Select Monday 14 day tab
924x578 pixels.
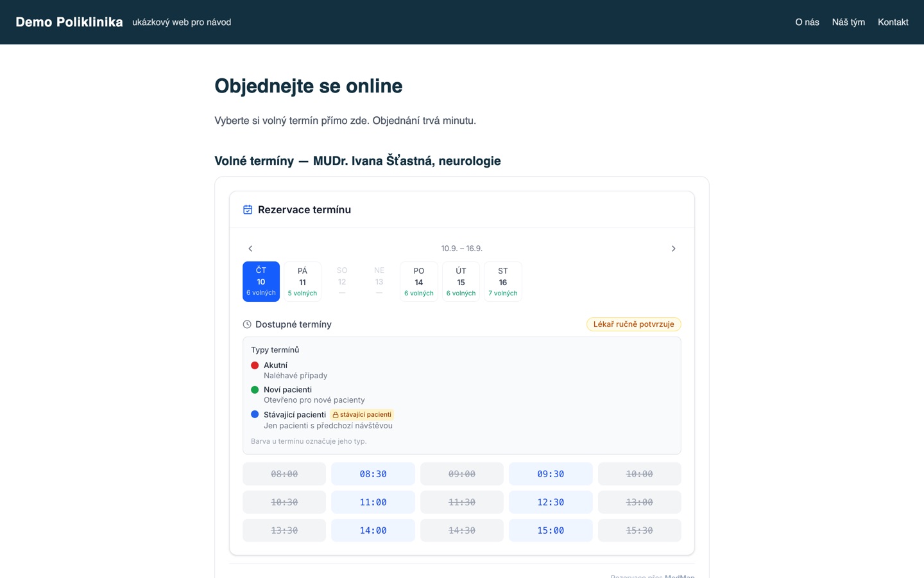[x=419, y=281]
